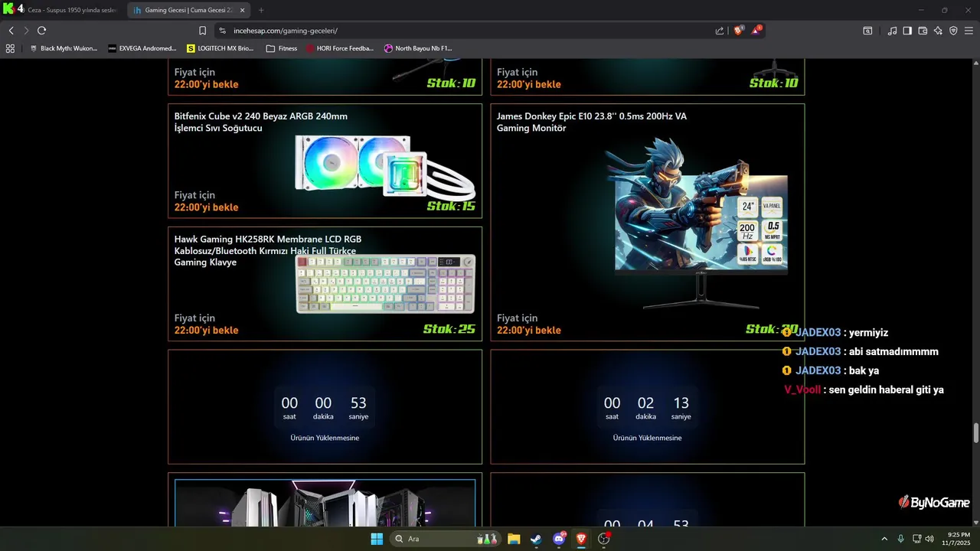Open the Brave Wallet icon
The image size is (980, 551).
[923, 31]
